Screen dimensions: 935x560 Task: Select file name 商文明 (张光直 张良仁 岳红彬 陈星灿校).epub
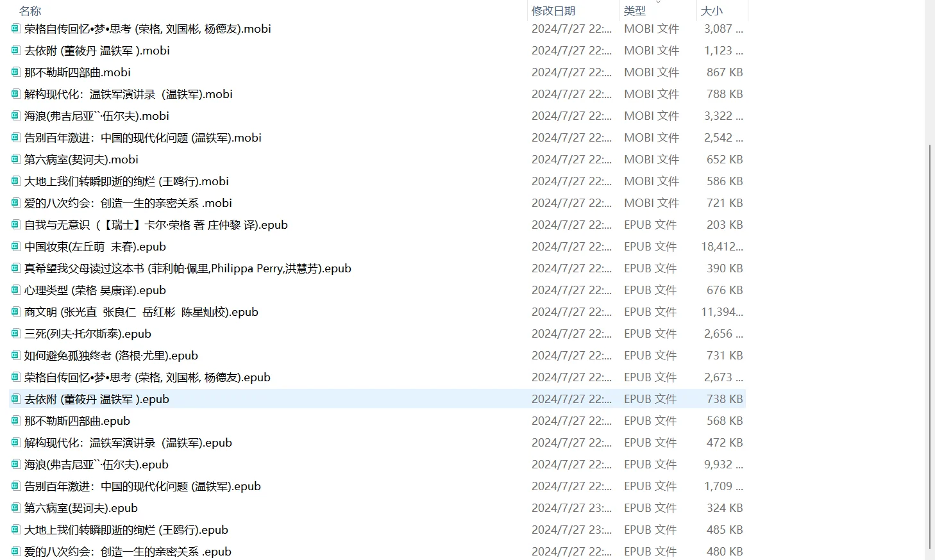coord(141,312)
